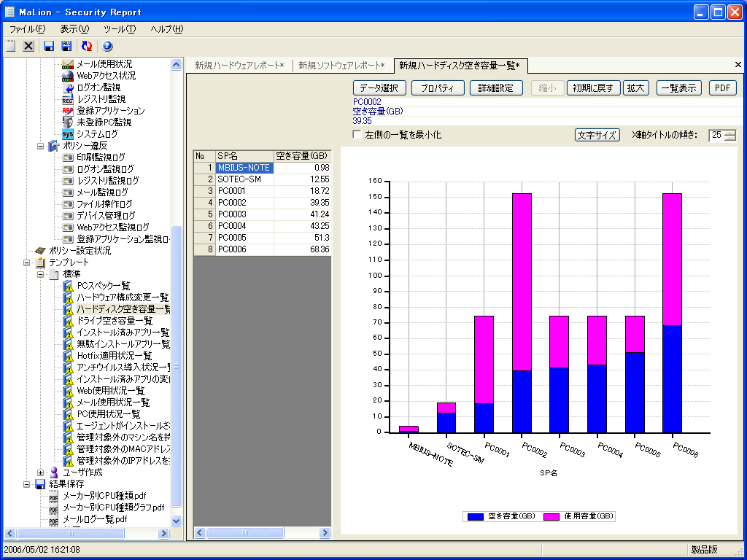Collapse the 結果保存 tree node
747x560 pixels.
[x=27, y=484]
